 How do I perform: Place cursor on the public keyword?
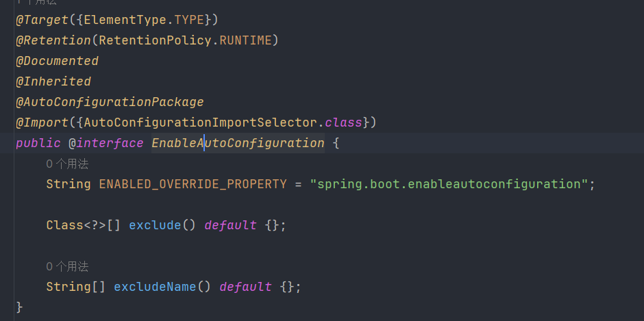click(38, 143)
